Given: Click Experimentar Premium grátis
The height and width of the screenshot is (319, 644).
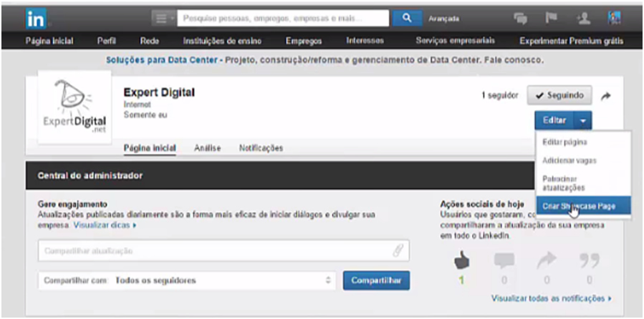Looking at the screenshot, I should click(x=572, y=41).
